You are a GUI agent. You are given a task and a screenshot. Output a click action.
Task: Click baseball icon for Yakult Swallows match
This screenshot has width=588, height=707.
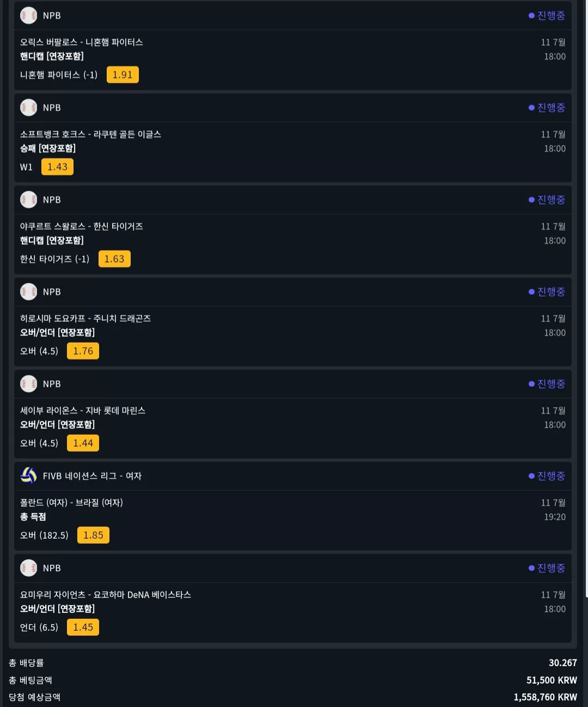pos(28,199)
